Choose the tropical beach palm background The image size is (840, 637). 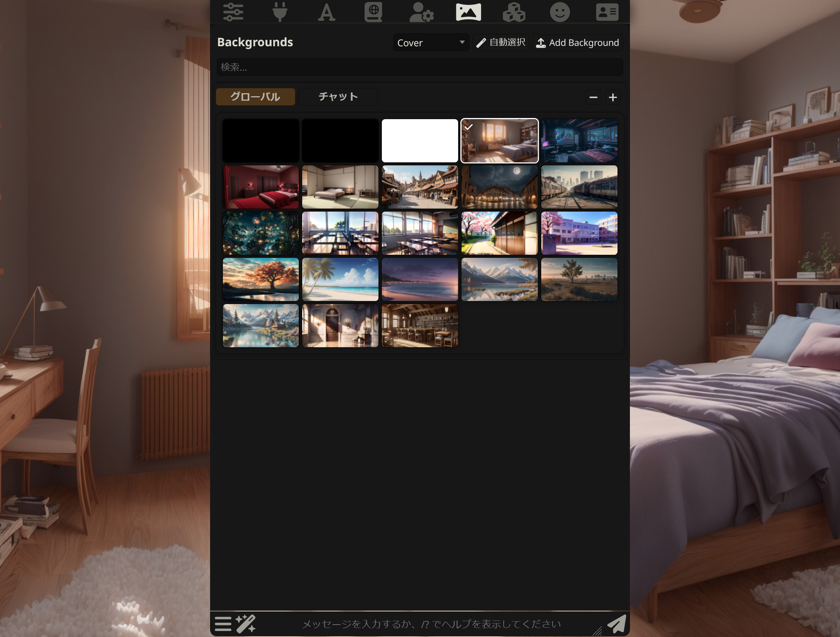point(340,279)
